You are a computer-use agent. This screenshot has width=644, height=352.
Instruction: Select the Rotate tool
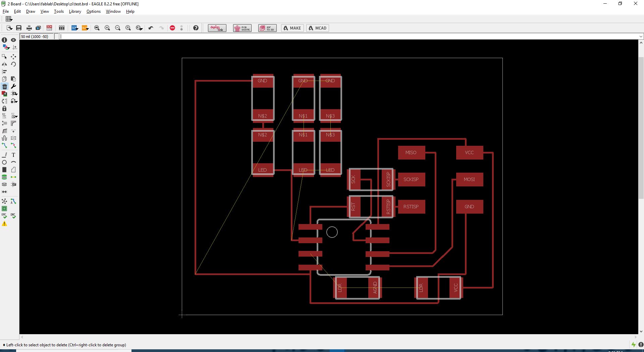[13, 64]
